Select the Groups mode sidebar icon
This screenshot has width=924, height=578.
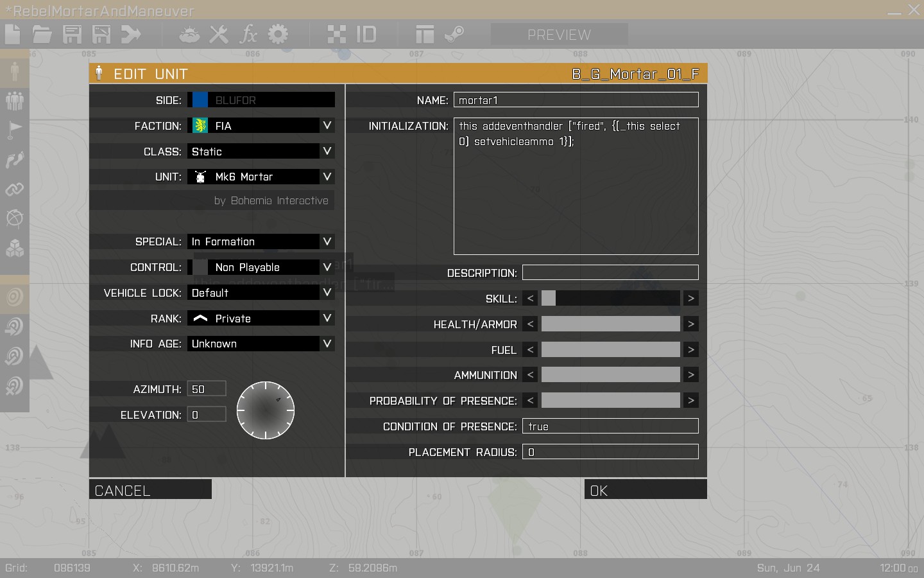[x=14, y=100]
